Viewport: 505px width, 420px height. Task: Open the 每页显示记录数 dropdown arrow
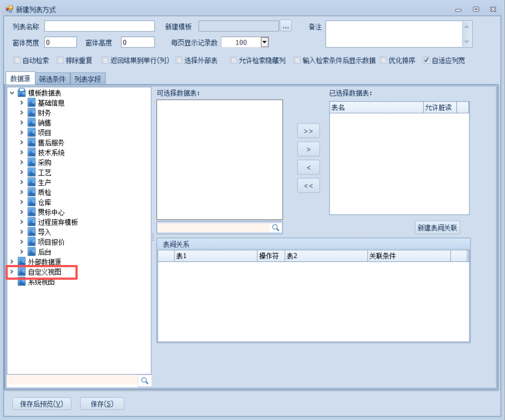click(x=265, y=42)
